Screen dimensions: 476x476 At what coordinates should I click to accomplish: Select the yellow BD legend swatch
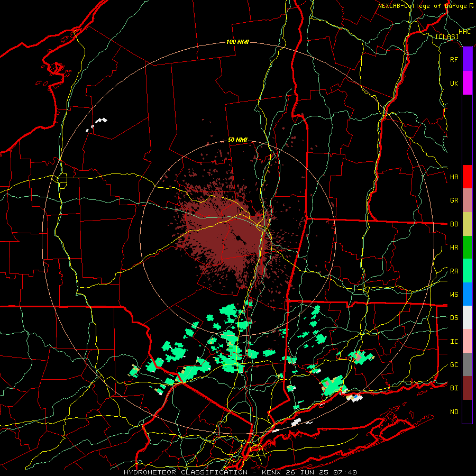click(467, 224)
